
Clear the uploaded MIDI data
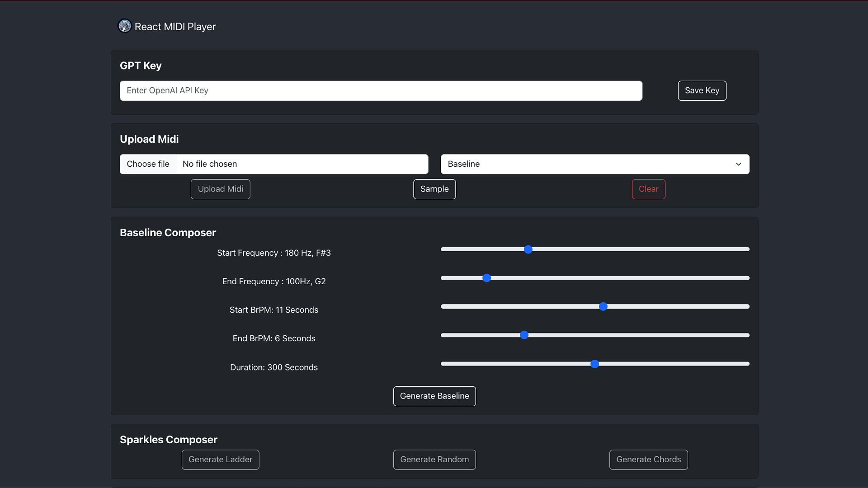pos(648,189)
